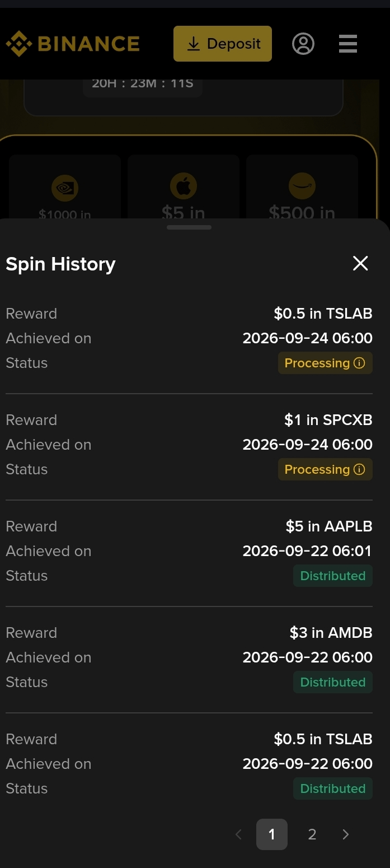Go to next page with right chevron

(346, 834)
